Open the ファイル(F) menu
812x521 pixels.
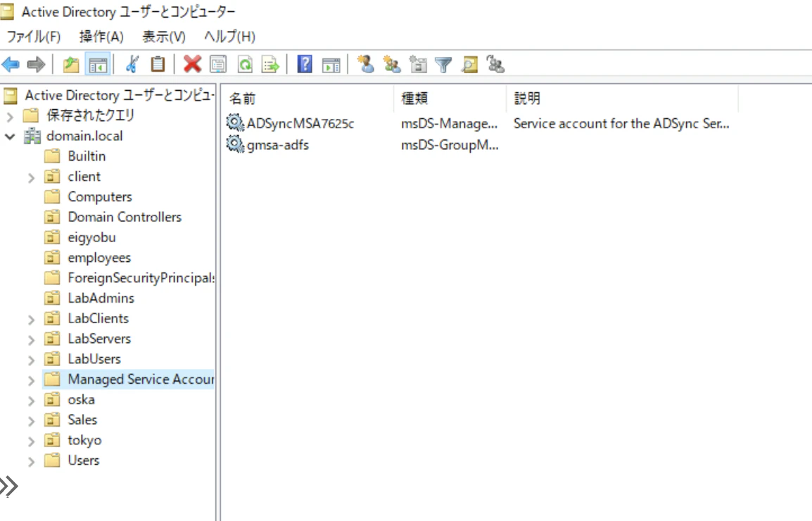(34, 37)
